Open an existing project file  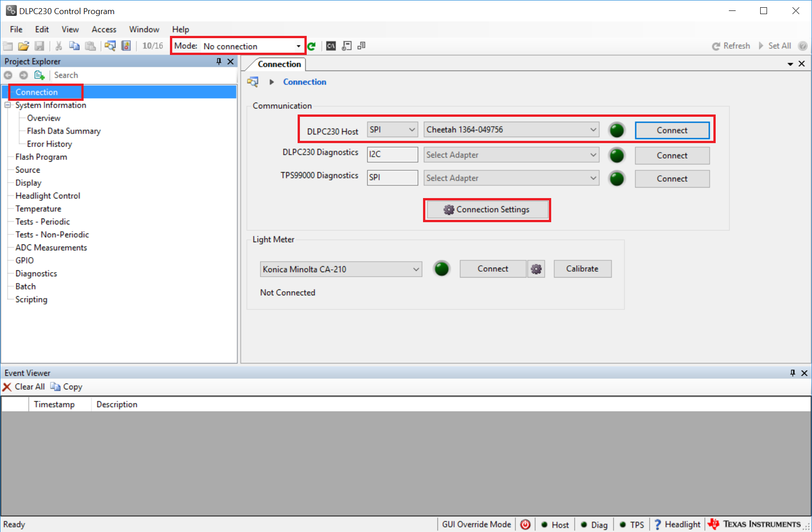point(24,45)
